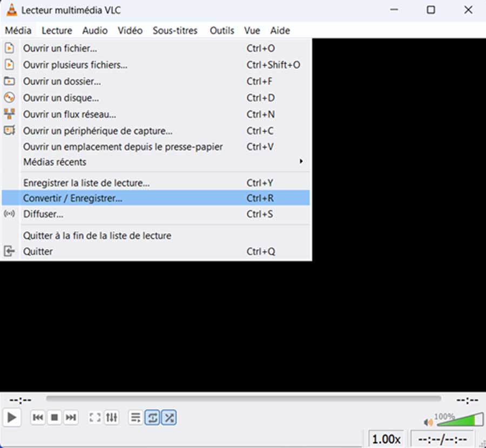This screenshot has width=486, height=448.
Task: Choose Ouvrir un flux réseau...
Action: (156, 114)
